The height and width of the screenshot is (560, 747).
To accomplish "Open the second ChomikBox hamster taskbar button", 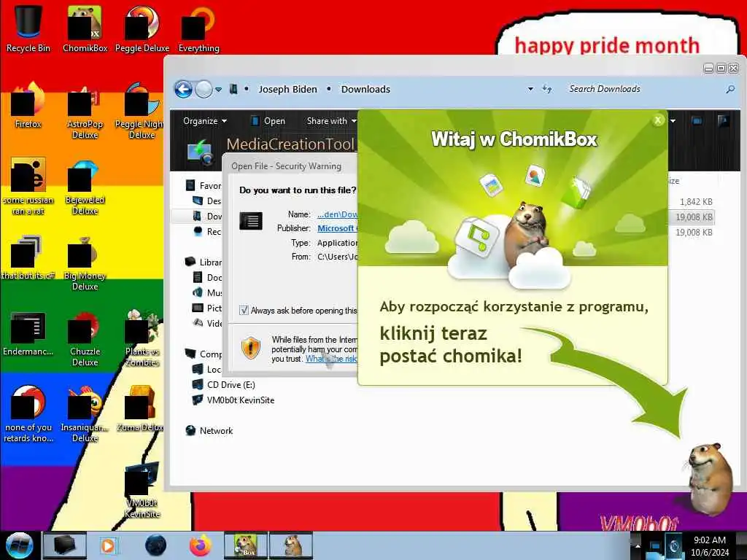I will coord(292,545).
